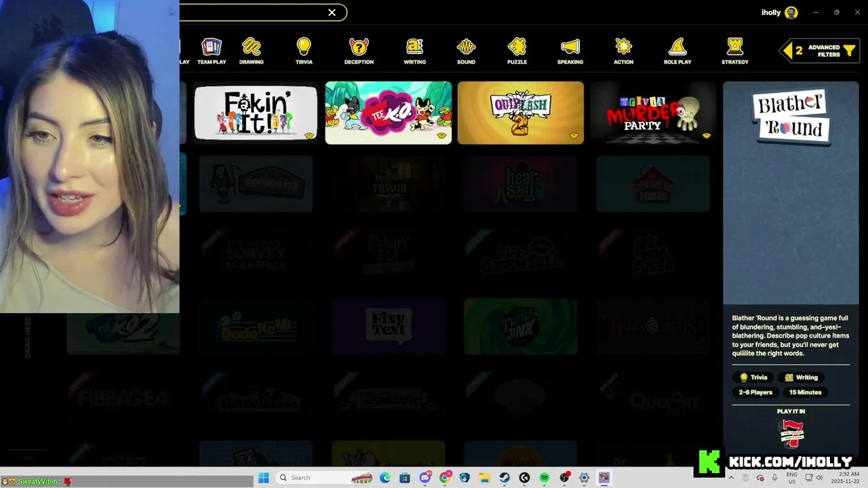Open the Fixy Text game tile
Image resolution: width=868 pixels, height=488 pixels.
[x=388, y=326]
